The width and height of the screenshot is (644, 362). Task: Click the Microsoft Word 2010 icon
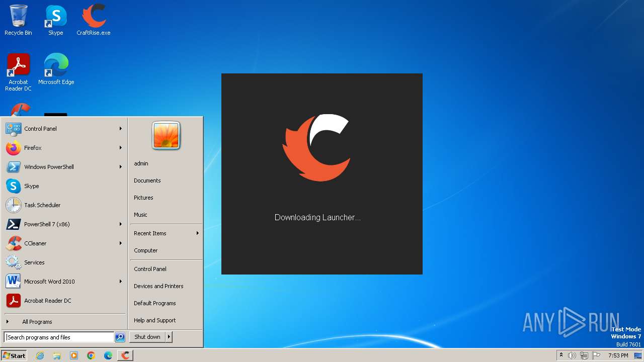click(x=13, y=282)
